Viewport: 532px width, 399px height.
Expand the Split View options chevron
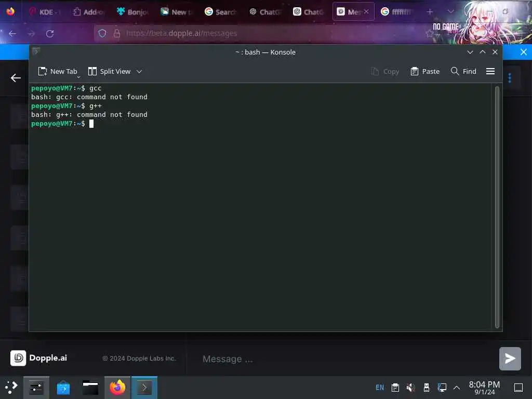point(139,71)
